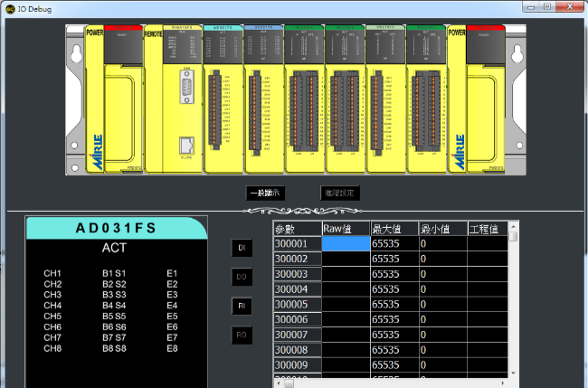The image size is (588, 388).
Task: Click the Ethernet port on REMOTE module
Action: tap(184, 143)
